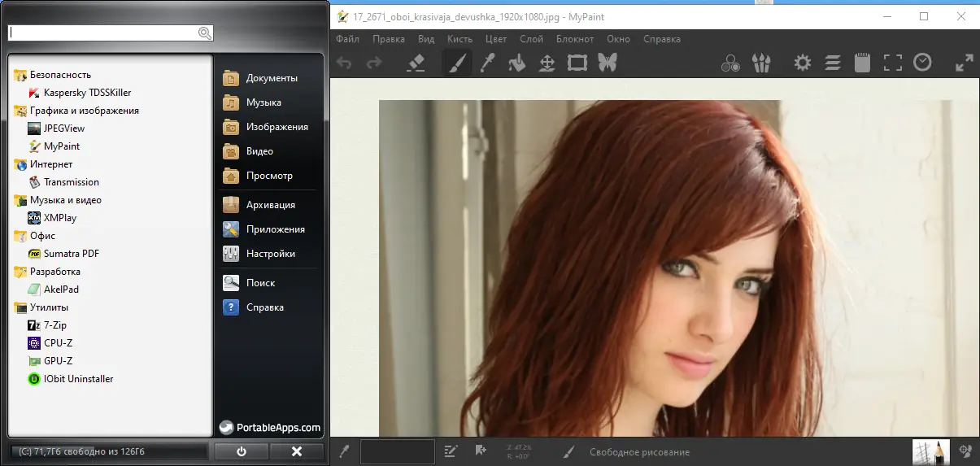
Task: Collapse the Утилиты folder category
Action: click(x=49, y=307)
